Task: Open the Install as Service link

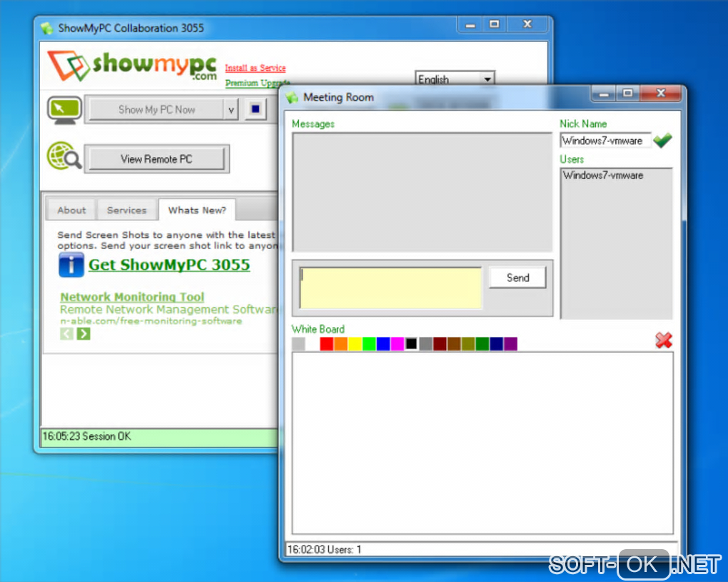Action: 256,68
